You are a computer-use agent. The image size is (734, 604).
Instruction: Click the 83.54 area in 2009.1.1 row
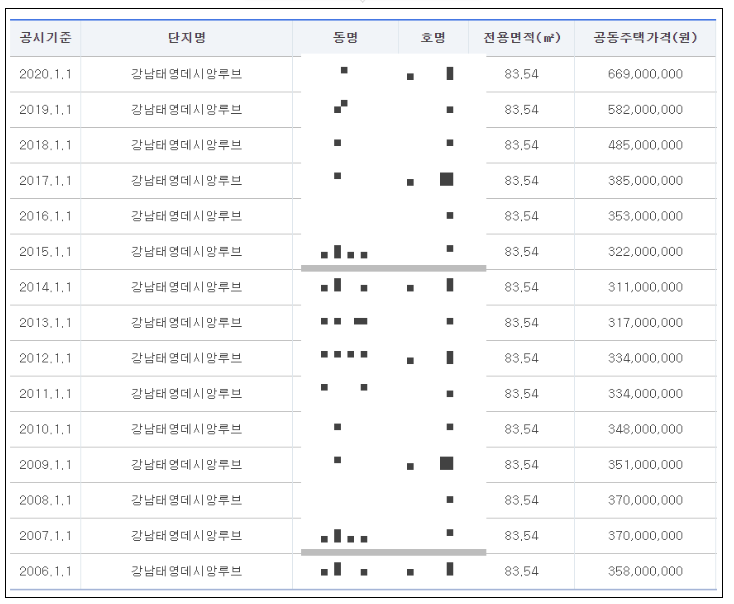[521, 465]
